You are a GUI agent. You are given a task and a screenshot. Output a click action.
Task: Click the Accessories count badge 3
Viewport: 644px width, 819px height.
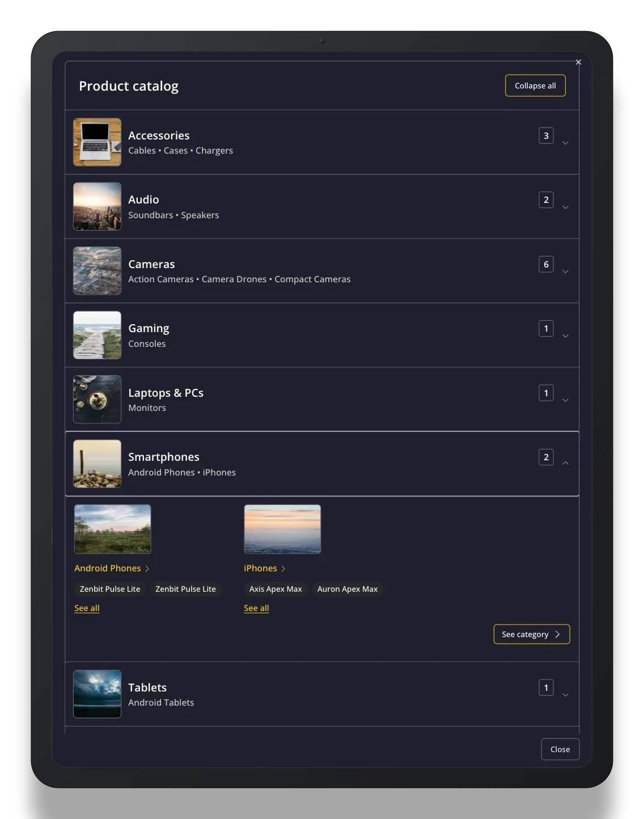[x=546, y=135]
